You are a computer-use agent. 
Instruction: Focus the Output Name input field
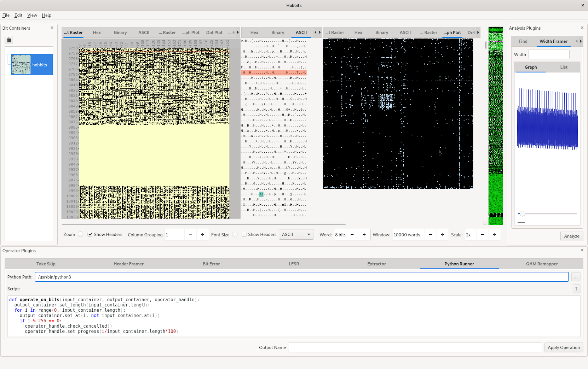tap(415, 347)
